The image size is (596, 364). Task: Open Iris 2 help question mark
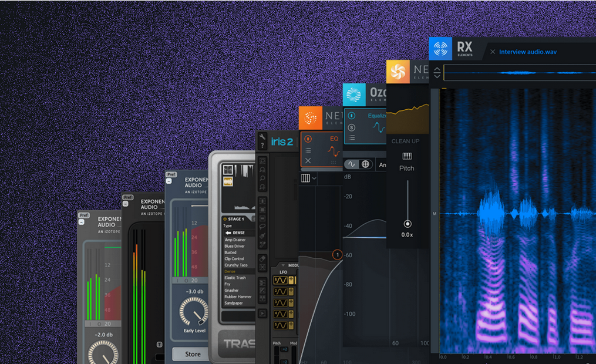(262, 145)
